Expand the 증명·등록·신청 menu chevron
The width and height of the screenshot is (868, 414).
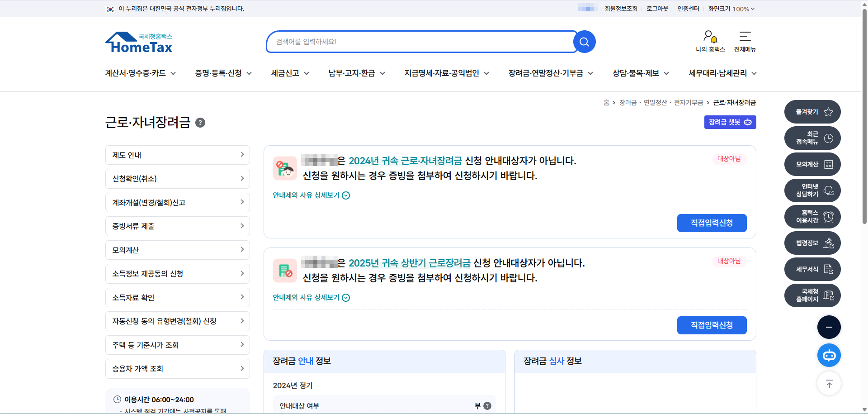click(250, 73)
